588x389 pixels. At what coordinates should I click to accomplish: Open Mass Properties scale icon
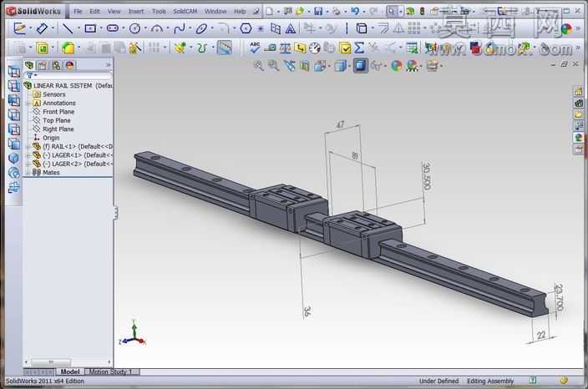(x=285, y=48)
